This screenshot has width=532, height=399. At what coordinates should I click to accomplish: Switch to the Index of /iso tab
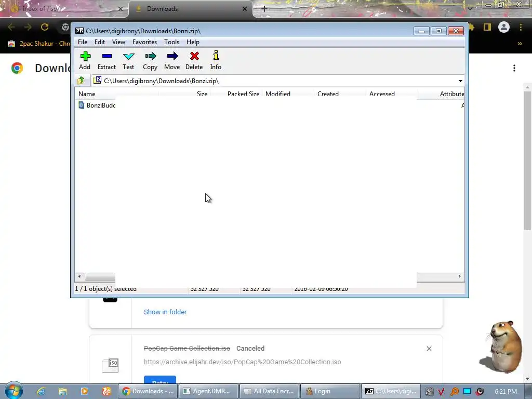(x=63, y=9)
